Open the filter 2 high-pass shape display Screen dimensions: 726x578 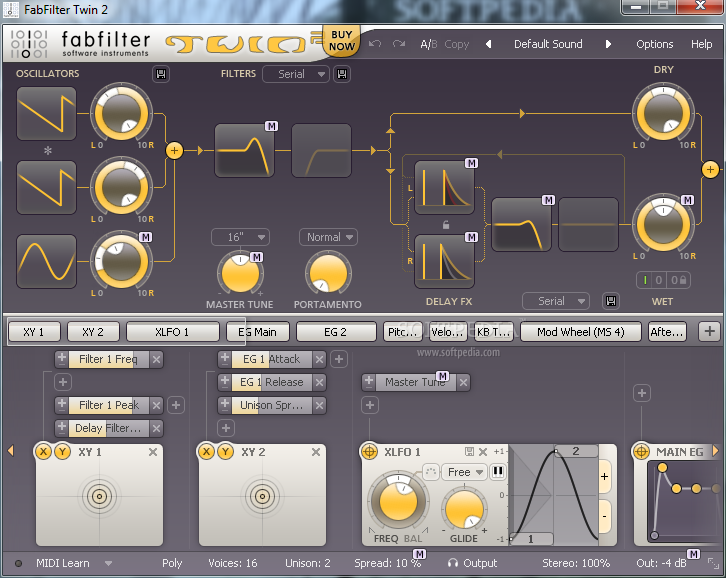click(x=321, y=150)
